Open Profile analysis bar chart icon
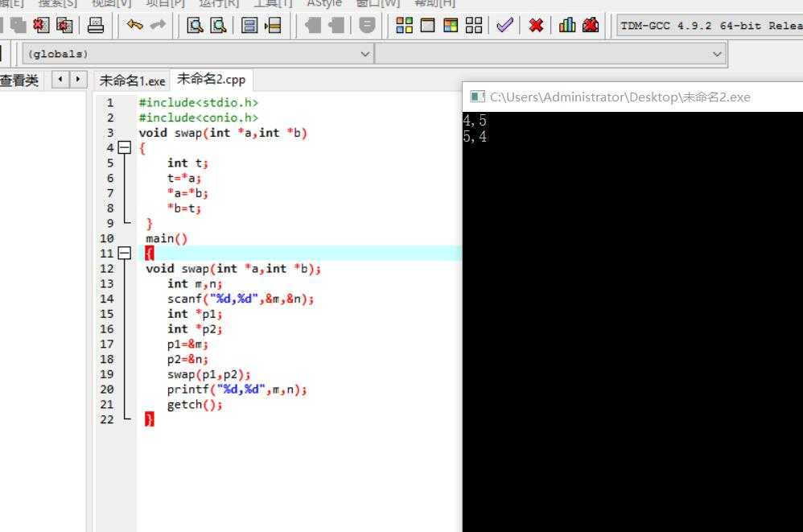Image resolution: width=803 pixels, height=532 pixels. pos(567,25)
